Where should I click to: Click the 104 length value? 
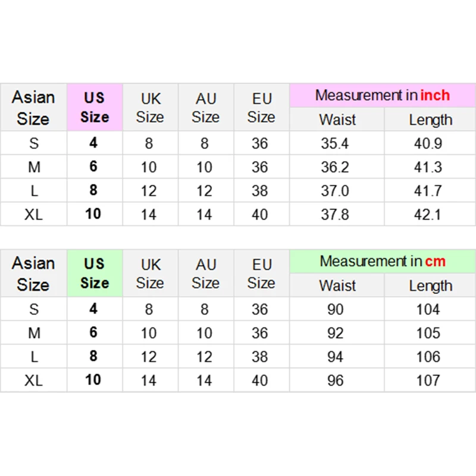pos(428,309)
